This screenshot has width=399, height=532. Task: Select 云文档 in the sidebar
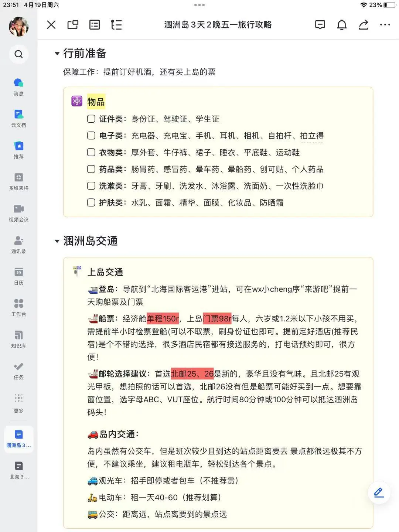pos(18,117)
